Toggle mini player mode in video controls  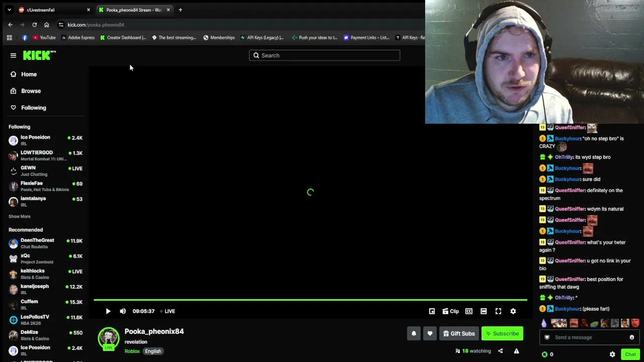pyautogui.click(x=432, y=311)
